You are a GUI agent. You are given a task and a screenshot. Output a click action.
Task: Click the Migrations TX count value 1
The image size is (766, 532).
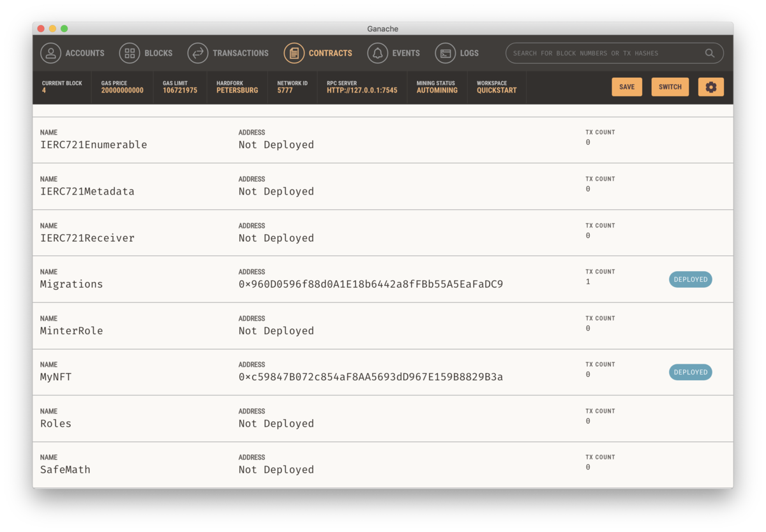588,281
